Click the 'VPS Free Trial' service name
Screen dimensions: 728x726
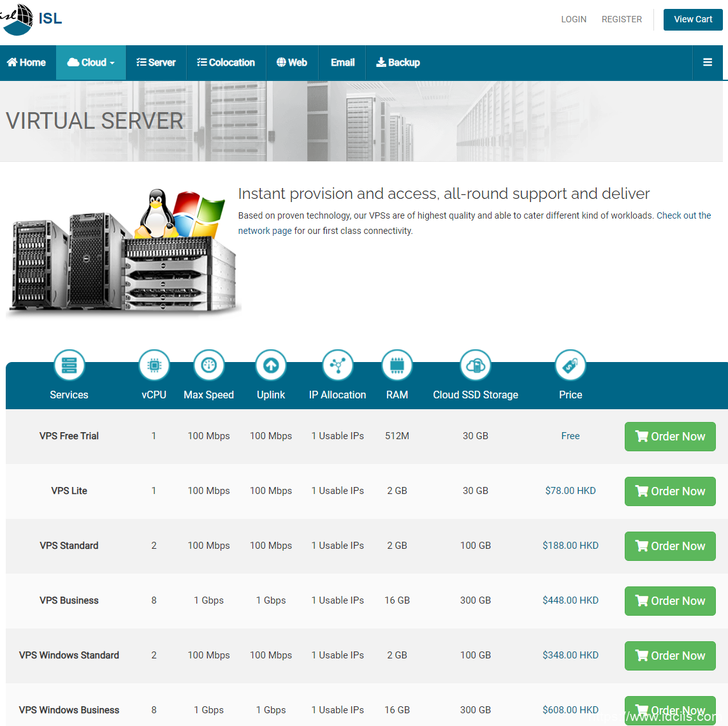[x=69, y=436]
